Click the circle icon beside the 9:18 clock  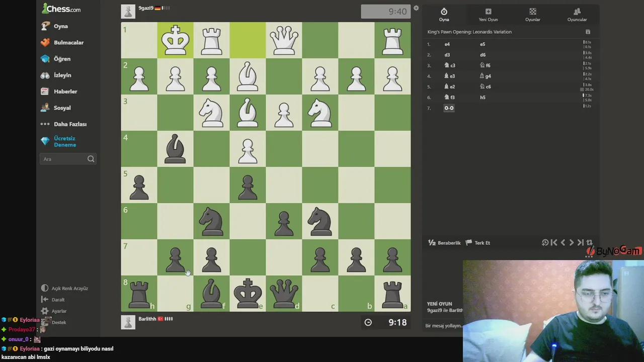[368, 322]
